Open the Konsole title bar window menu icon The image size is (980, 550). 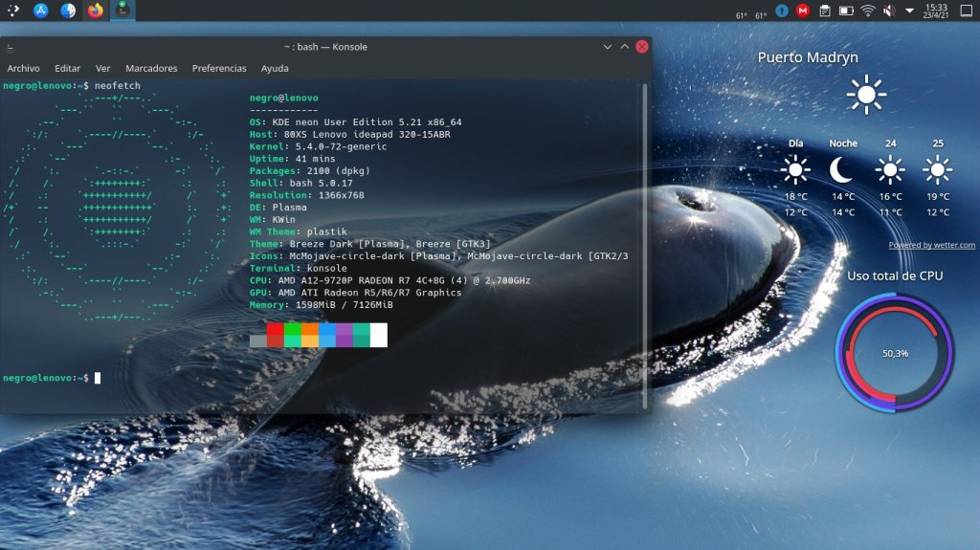(10, 46)
